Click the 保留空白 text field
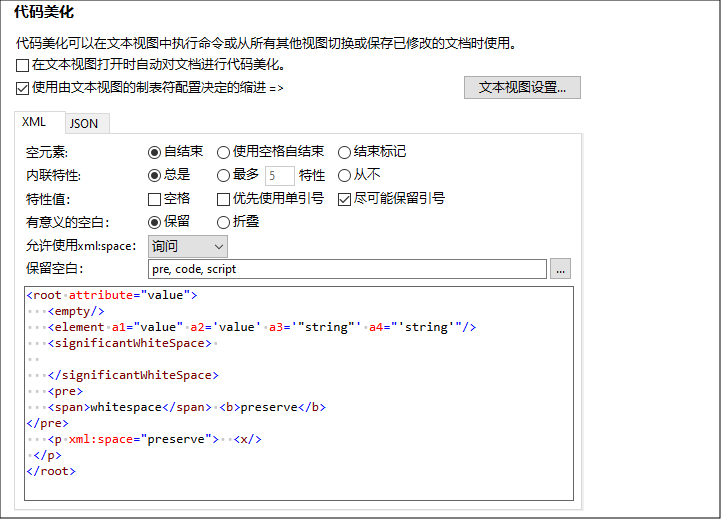 pos(347,269)
